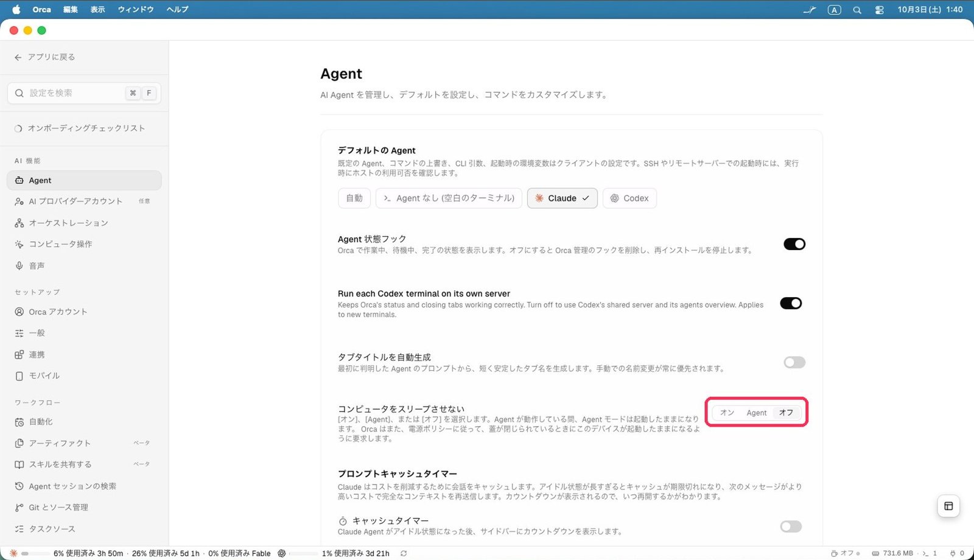The height and width of the screenshot is (560, 974).
Task: Open the モバイル settings icon
Action: point(19,376)
